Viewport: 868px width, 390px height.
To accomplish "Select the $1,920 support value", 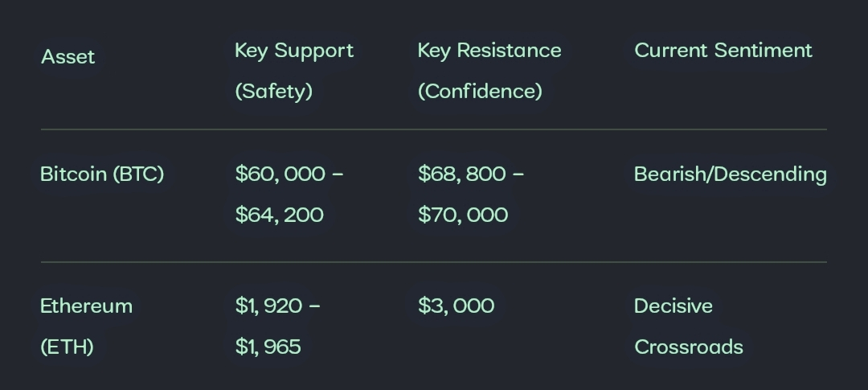I will [x=268, y=306].
